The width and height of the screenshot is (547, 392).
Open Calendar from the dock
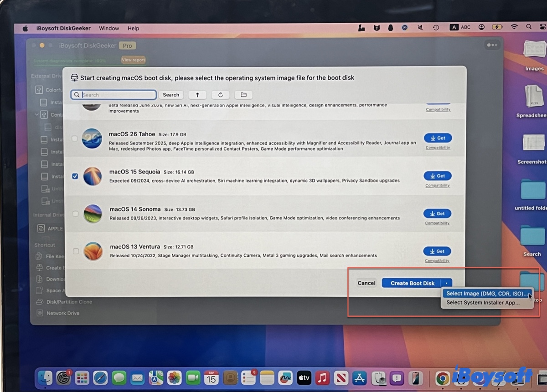[212, 377]
